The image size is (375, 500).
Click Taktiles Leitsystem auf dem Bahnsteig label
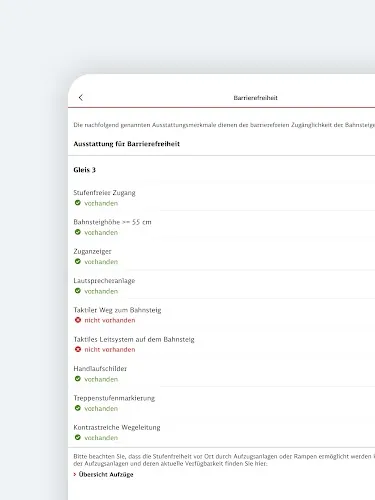click(134, 339)
